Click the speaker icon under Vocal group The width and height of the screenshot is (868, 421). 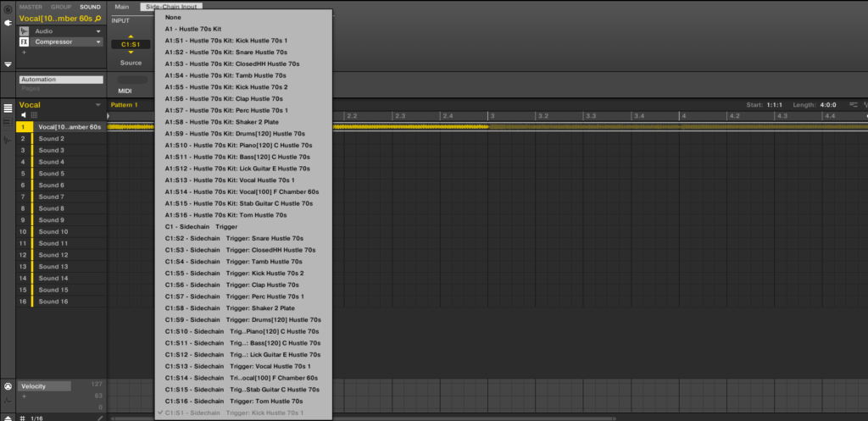[x=23, y=115]
